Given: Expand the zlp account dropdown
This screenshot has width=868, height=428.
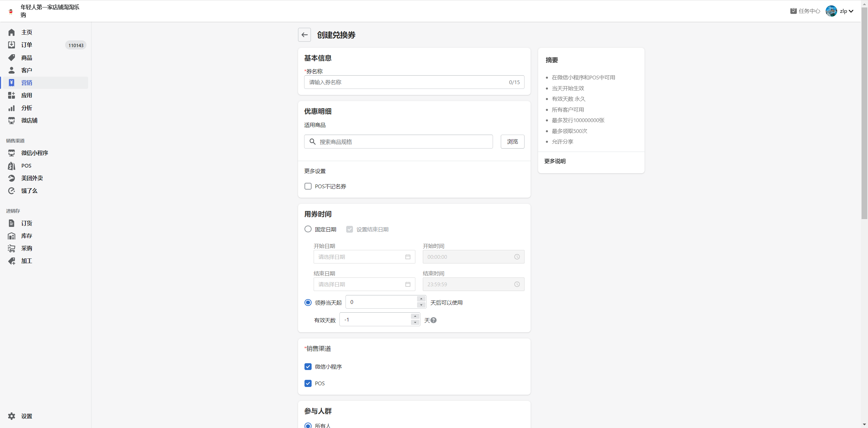Looking at the screenshot, I should point(851,11).
